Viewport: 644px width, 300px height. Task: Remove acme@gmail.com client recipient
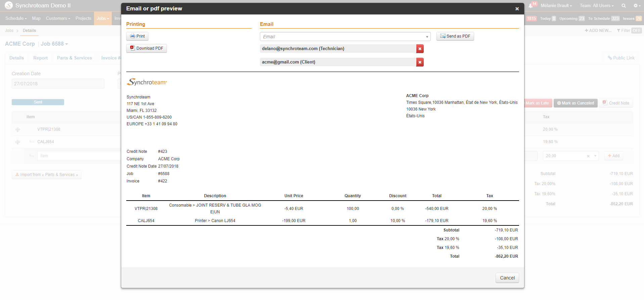(420, 62)
